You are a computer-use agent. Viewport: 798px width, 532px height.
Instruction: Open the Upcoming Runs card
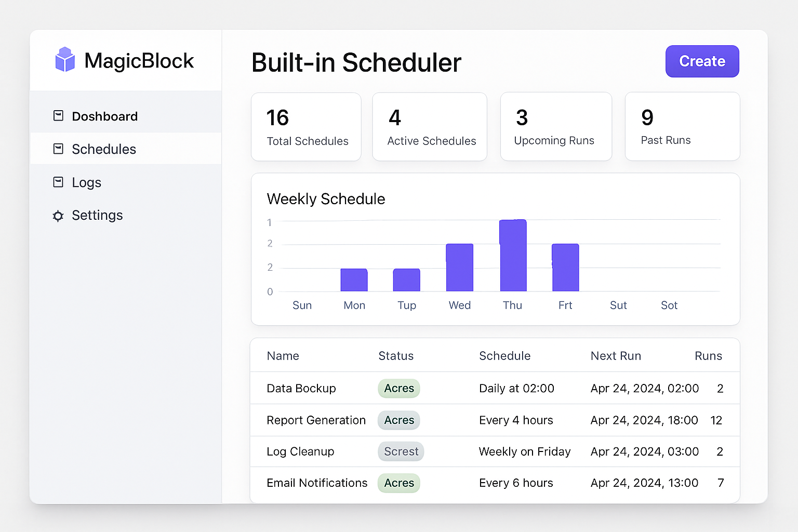[x=556, y=126]
